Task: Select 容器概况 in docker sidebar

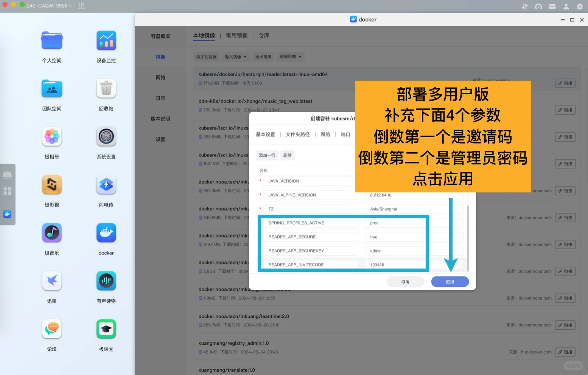Action: (160, 36)
